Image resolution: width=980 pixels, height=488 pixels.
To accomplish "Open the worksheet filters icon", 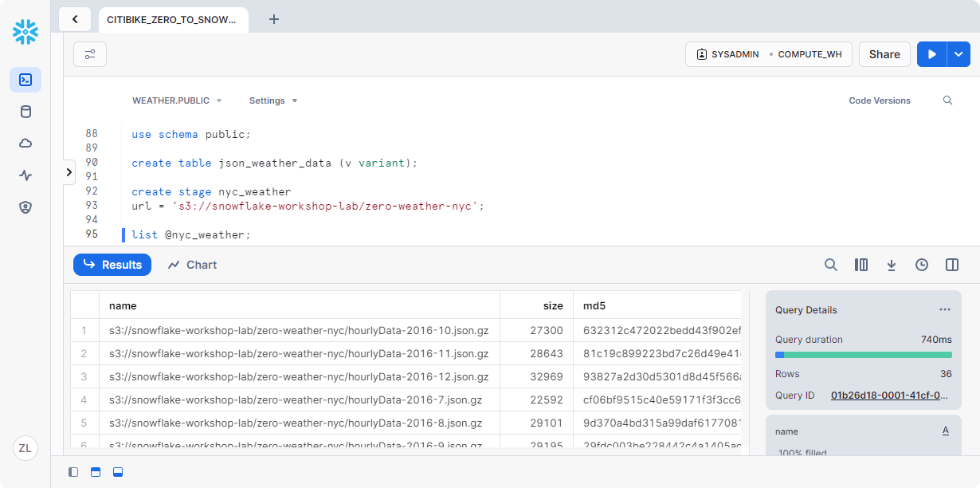I will (90, 54).
